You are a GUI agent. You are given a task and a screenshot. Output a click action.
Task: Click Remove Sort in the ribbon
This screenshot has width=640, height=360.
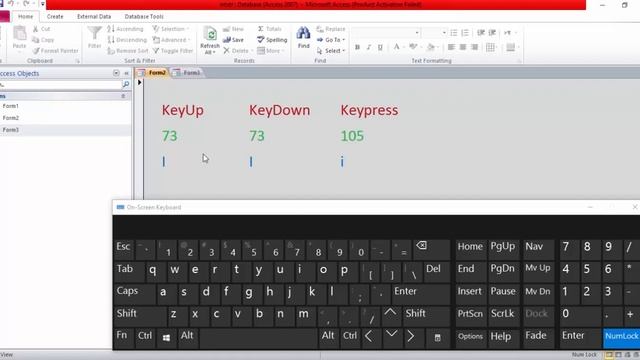coord(128,51)
